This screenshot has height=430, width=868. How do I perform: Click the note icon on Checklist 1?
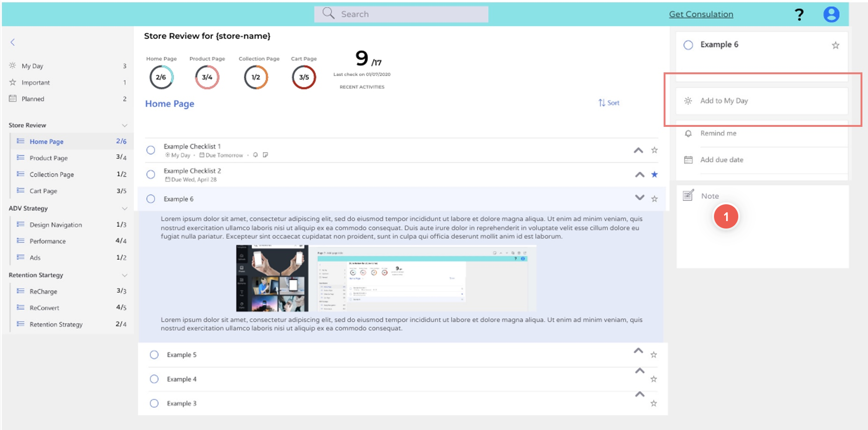click(265, 155)
